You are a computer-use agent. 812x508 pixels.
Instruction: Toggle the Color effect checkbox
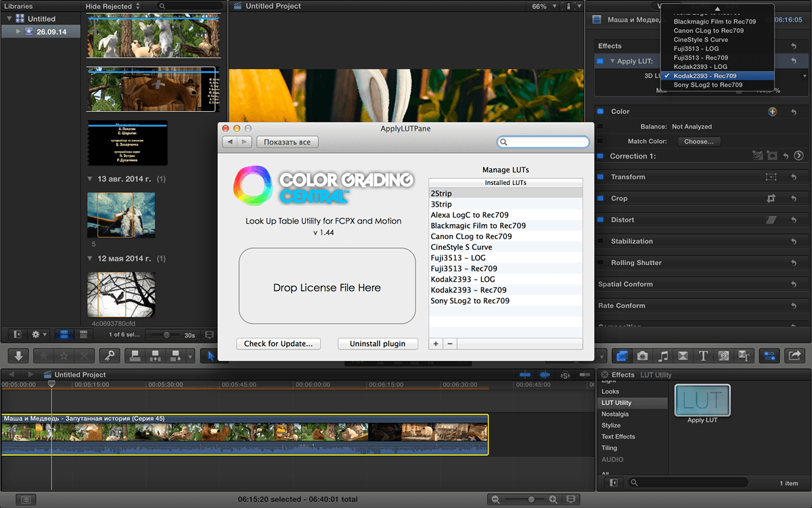600,111
